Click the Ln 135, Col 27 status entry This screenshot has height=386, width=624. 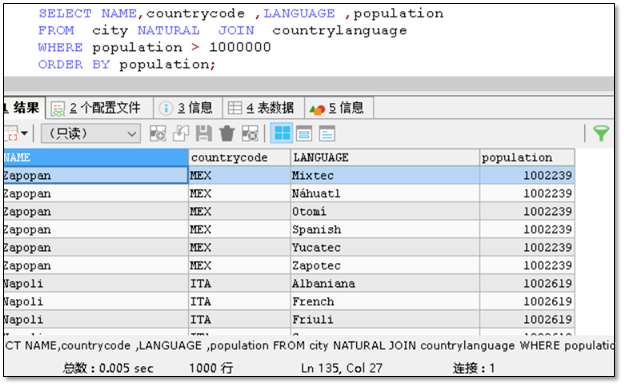[x=341, y=368]
